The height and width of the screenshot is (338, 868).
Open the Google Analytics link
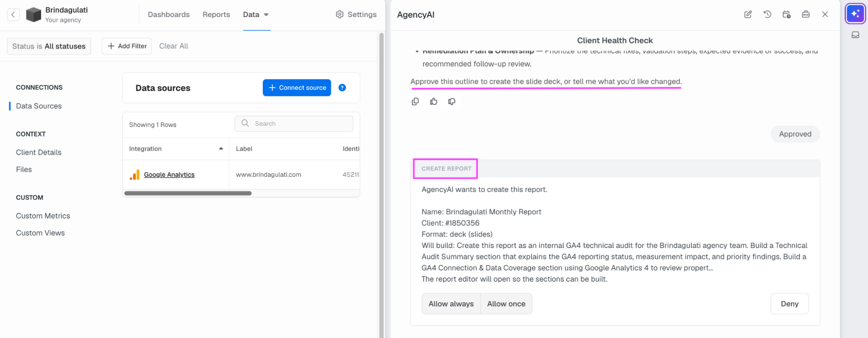click(x=169, y=174)
